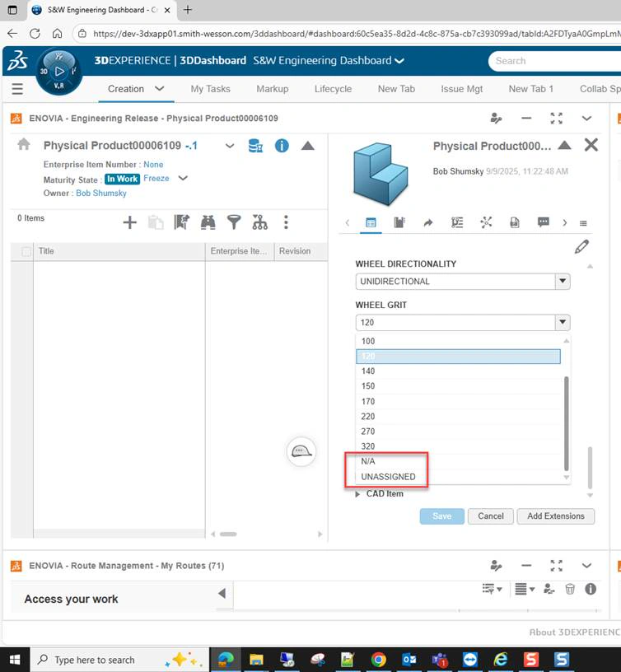Toggle the select-all checkbox in Title column

point(26,251)
